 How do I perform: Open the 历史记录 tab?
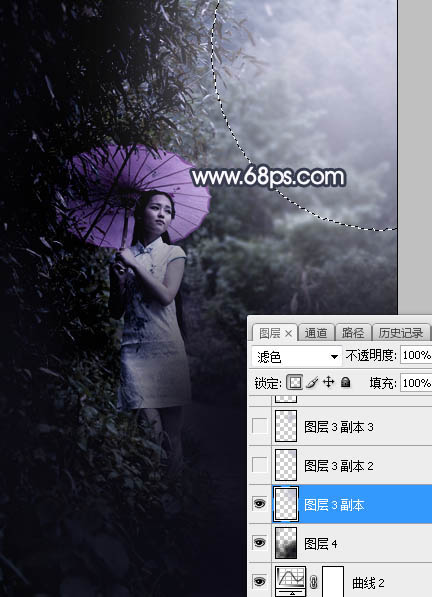pos(401,333)
